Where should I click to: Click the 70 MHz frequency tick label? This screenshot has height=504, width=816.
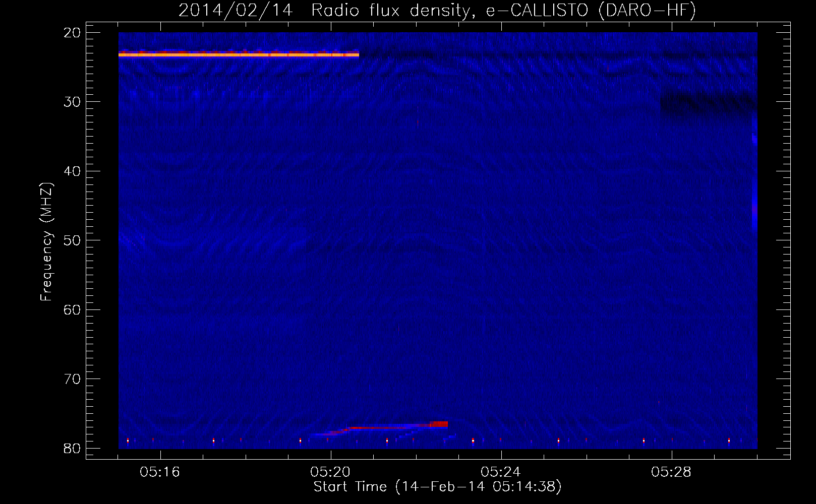pos(73,379)
